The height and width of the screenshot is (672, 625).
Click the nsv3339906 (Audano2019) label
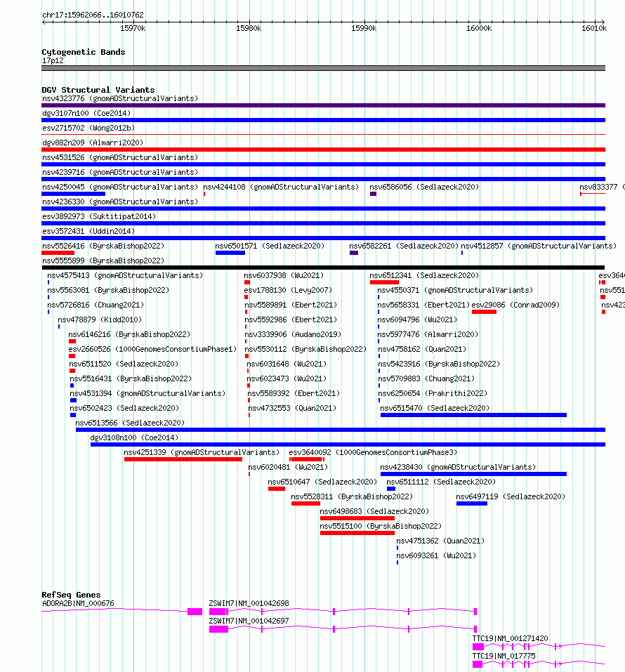pos(294,335)
